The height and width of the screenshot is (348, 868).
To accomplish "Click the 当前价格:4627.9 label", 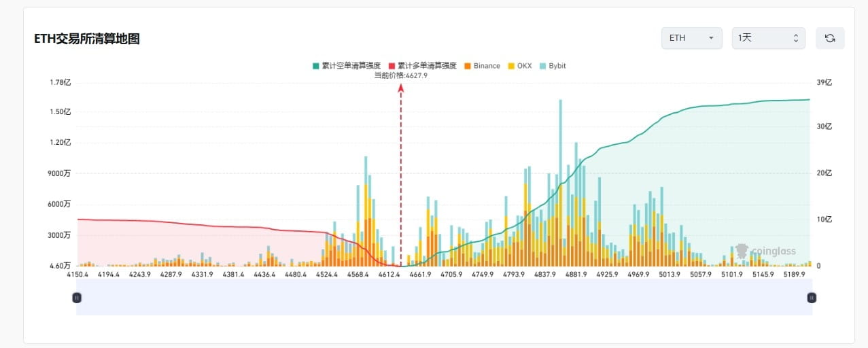I will pos(401,75).
